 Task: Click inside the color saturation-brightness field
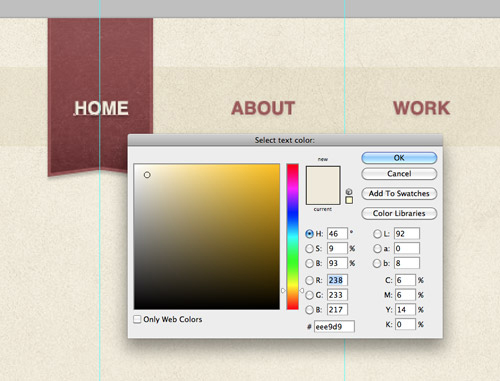[207, 237]
